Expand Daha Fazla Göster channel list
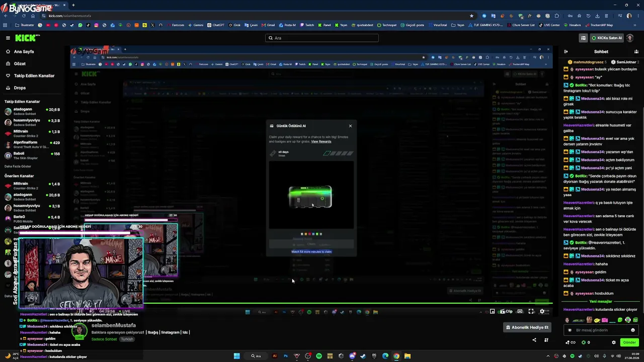This screenshot has height=362, width=644. 18,166
